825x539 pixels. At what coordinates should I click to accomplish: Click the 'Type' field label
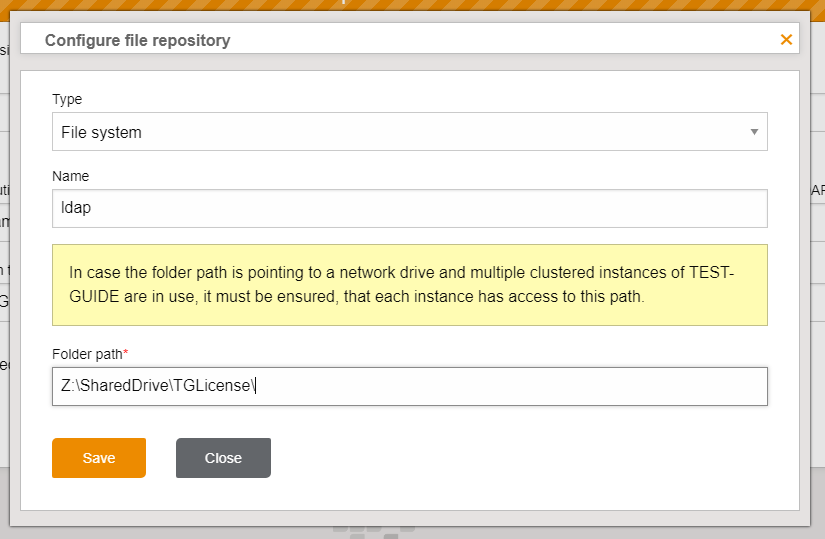tap(67, 99)
